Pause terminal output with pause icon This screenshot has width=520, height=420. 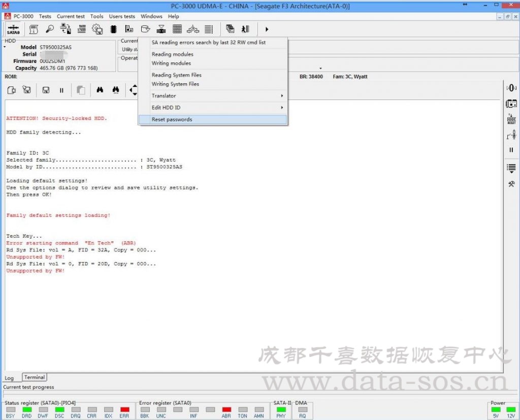click(x=61, y=90)
